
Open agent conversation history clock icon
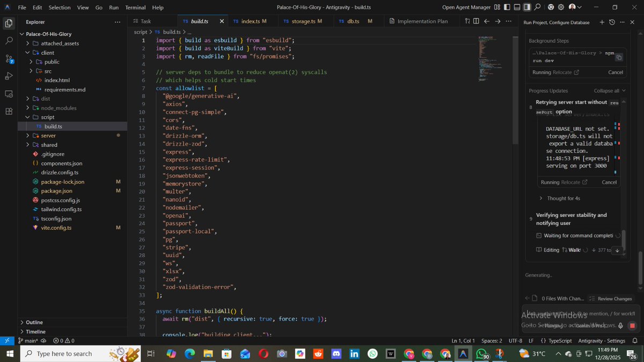tap(612, 22)
